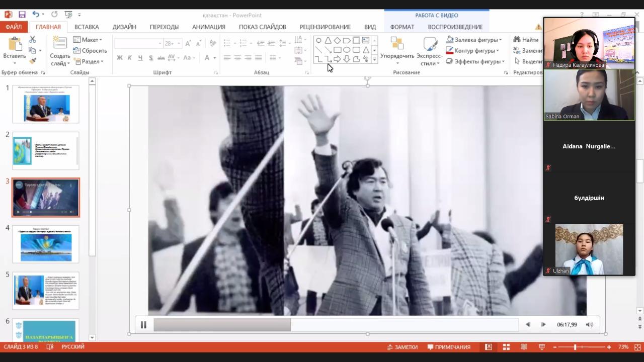Click the Найти search button

point(526,39)
